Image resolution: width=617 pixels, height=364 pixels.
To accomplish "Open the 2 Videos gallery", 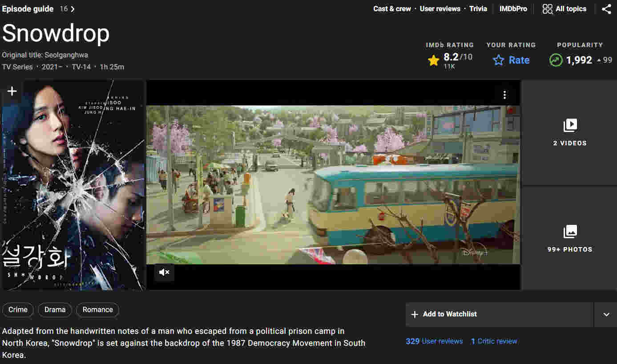I will tap(570, 132).
